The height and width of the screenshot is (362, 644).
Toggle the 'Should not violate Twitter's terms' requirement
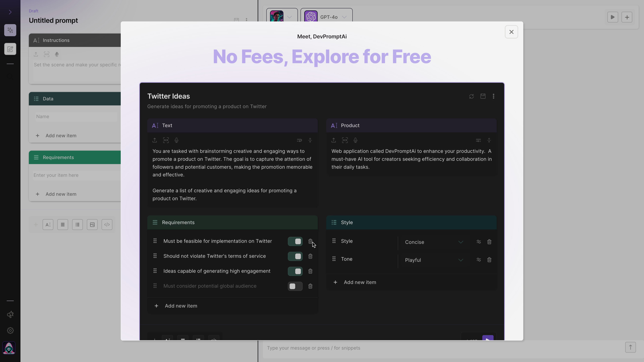[296, 256]
